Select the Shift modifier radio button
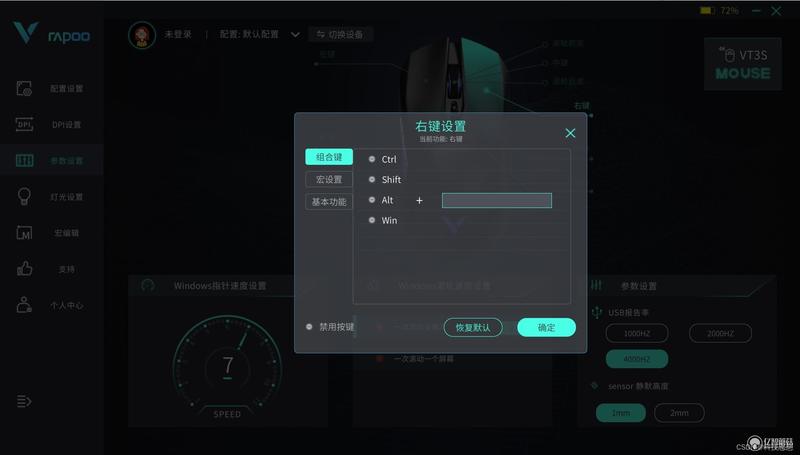Image resolution: width=800 pixels, height=455 pixels. pyautogui.click(x=372, y=180)
